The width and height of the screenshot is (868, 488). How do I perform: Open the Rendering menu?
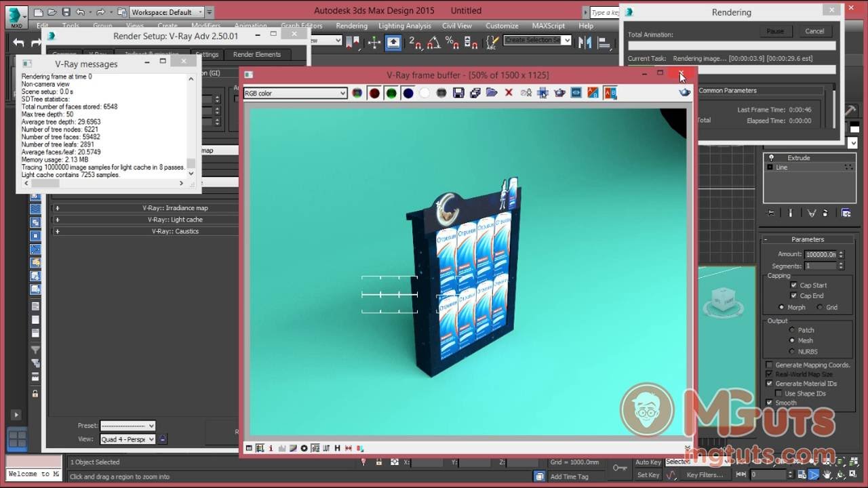pyautogui.click(x=351, y=26)
